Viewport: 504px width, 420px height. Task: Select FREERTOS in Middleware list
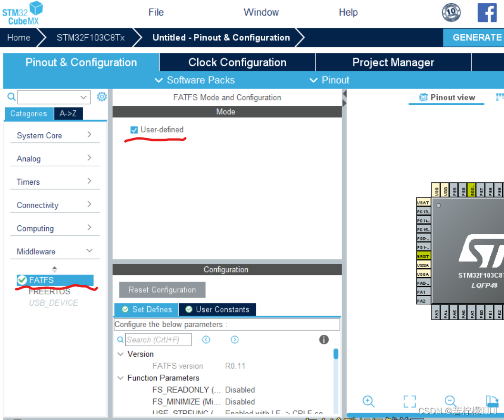click(50, 291)
